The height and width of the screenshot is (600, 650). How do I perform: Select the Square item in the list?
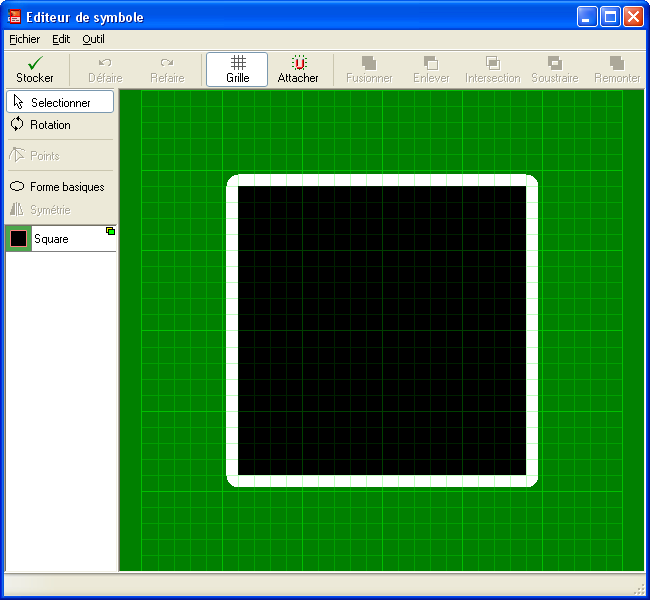coord(61,239)
